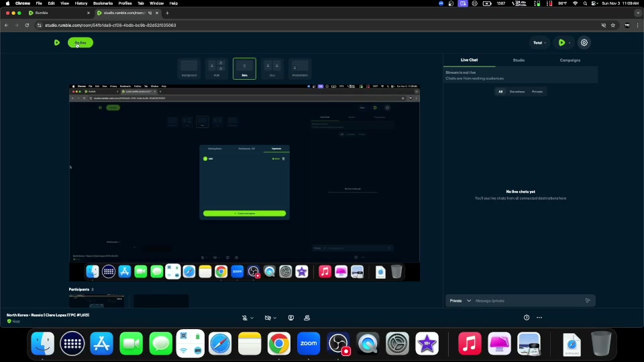Click the send message arrow icon
The image size is (644, 362).
tap(588, 301)
